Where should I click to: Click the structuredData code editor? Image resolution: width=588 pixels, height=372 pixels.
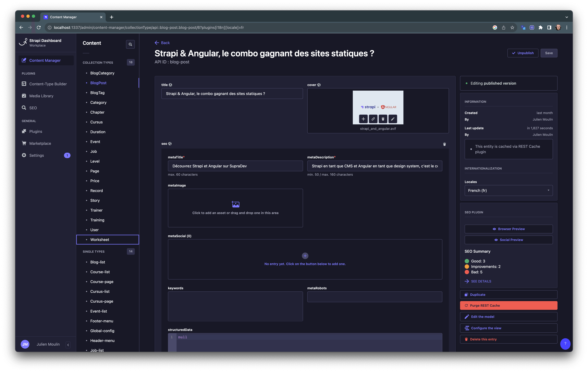pyautogui.click(x=305, y=342)
